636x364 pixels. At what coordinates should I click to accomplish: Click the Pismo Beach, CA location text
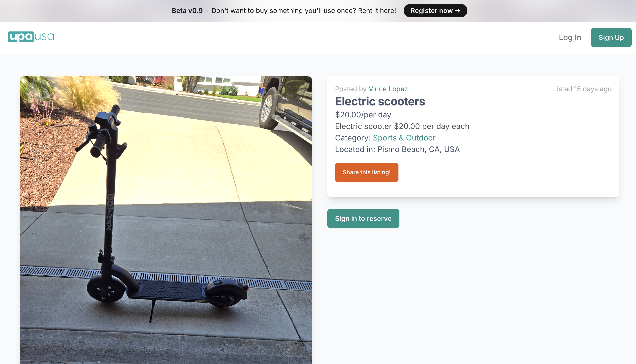[418, 149]
